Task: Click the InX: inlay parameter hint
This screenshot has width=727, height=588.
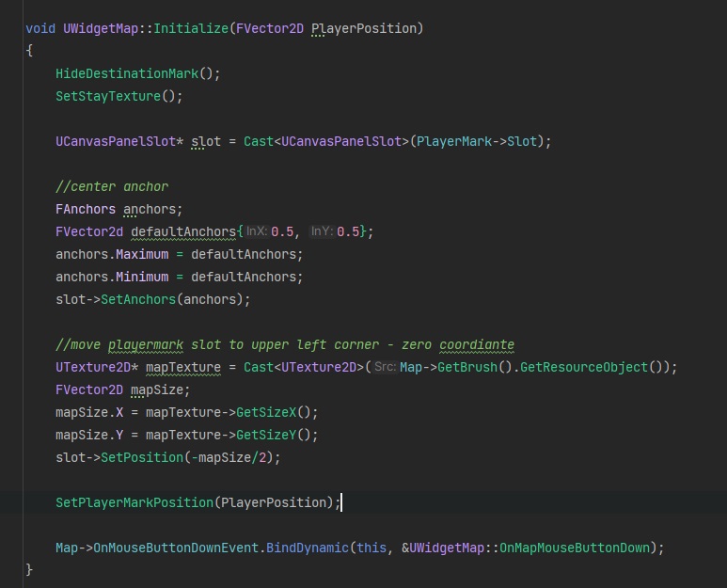Action: [x=257, y=231]
